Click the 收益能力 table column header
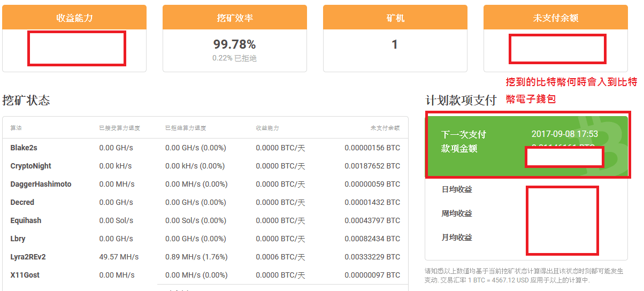Image resolution: width=644 pixels, height=291 pixels. pos(267,128)
